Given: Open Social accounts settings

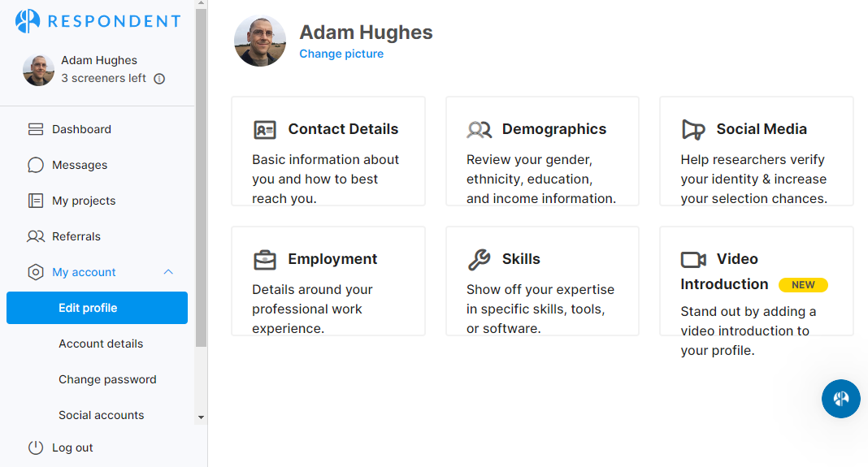Looking at the screenshot, I should coord(102,415).
